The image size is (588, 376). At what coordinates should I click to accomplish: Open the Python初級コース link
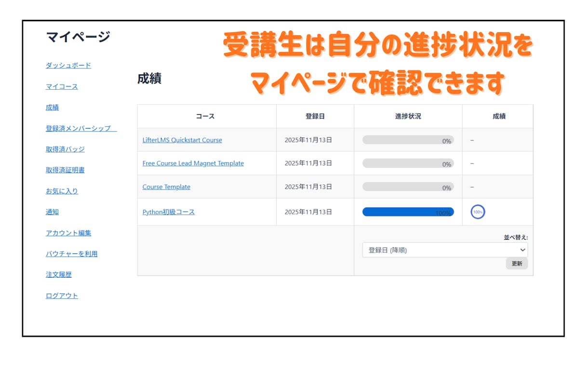[x=169, y=212]
